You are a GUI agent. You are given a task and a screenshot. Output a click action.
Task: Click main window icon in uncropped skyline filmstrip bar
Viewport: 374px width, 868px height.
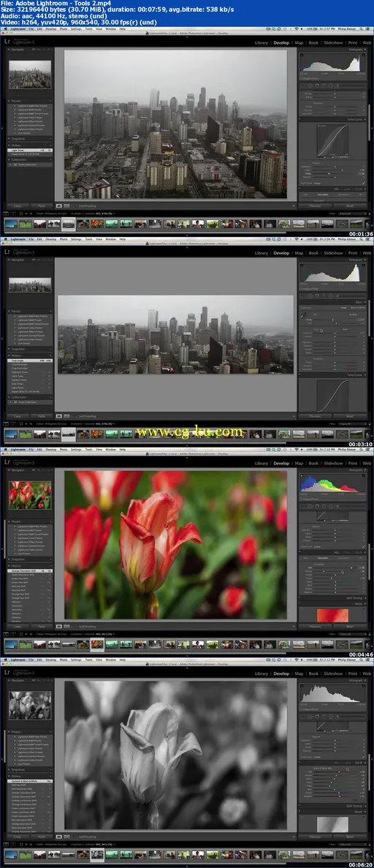point(6,214)
